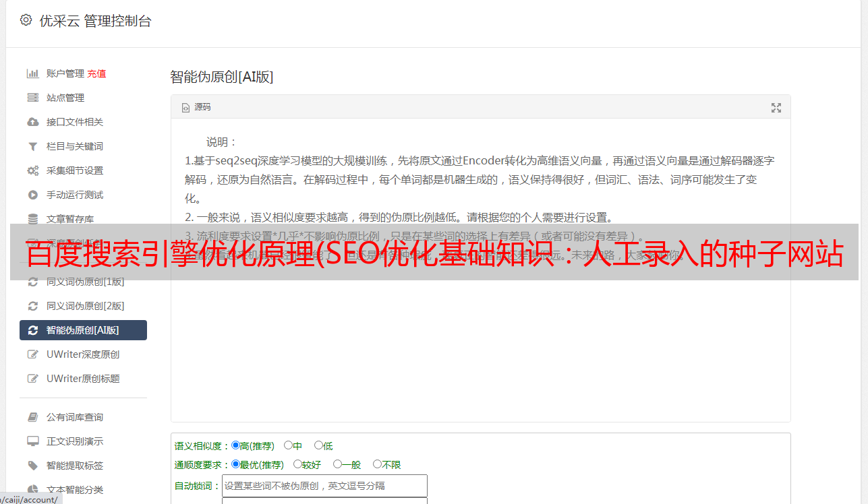Select 通顺度要求 不限 radio option

tap(377, 464)
